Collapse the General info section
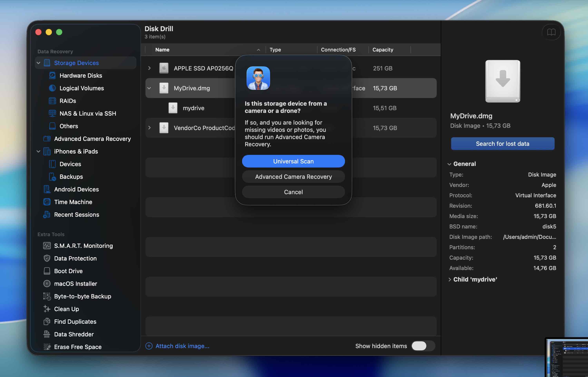 coord(449,164)
